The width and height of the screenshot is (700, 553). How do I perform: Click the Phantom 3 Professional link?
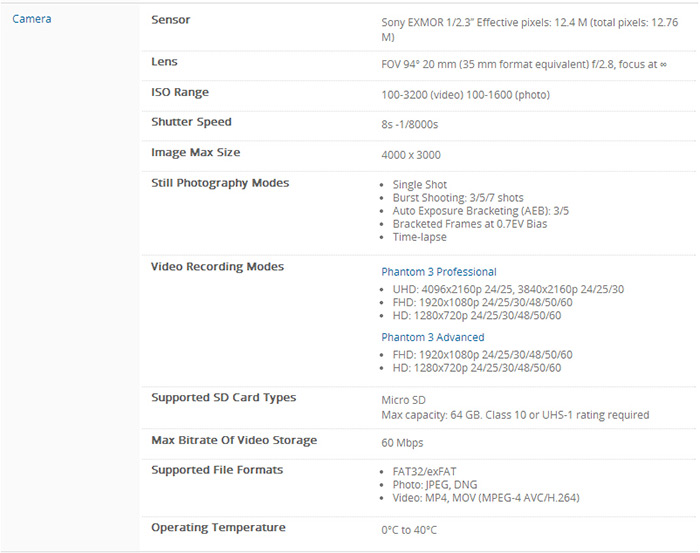[438, 272]
